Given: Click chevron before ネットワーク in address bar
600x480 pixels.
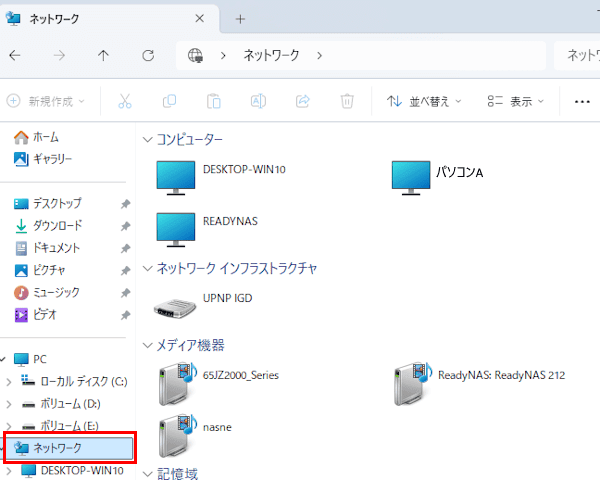Looking at the screenshot, I should pyautogui.click(x=223, y=56).
